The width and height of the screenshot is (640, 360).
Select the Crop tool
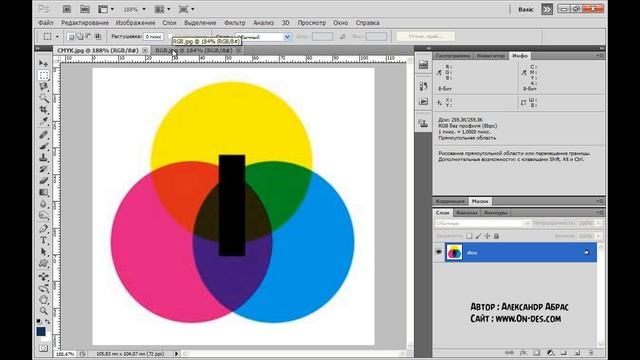click(x=44, y=109)
